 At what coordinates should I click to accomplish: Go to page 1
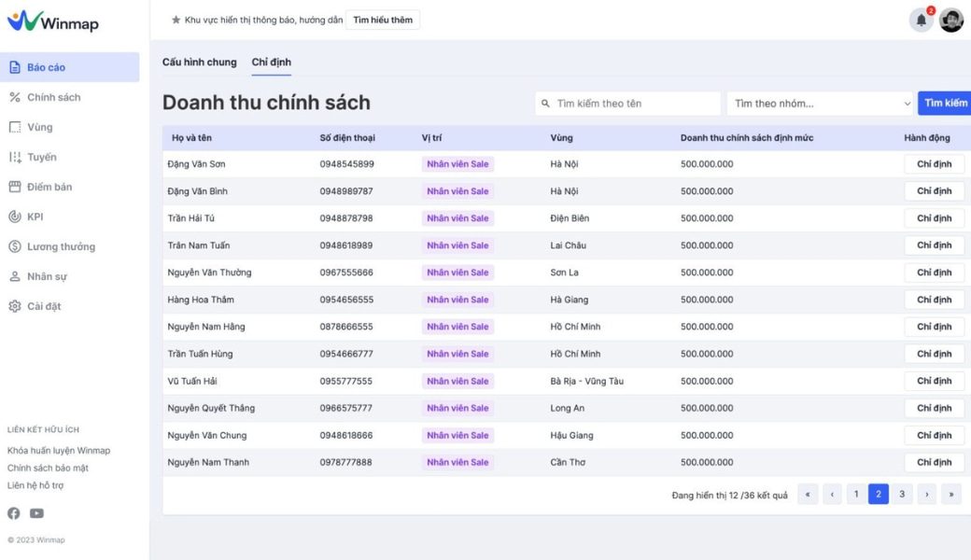click(856, 494)
